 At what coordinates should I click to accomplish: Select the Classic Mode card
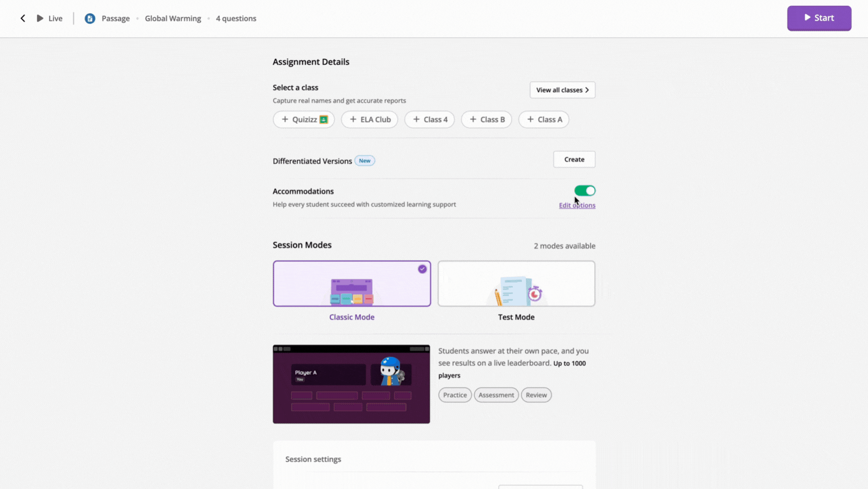(x=352, y=283)
